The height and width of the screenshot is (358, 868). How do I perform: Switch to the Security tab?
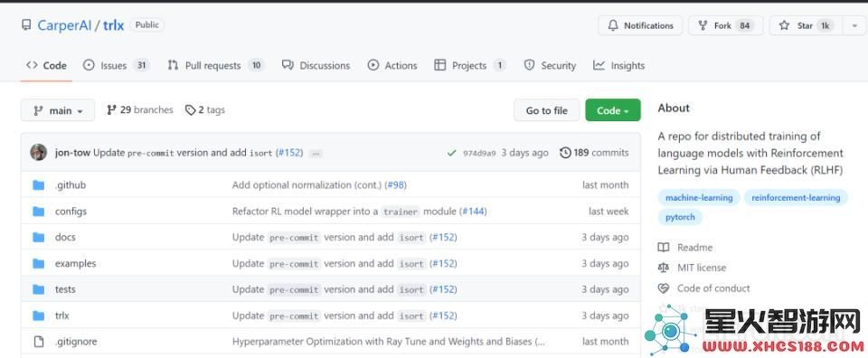pyautogui.click(x=550, y=65)
